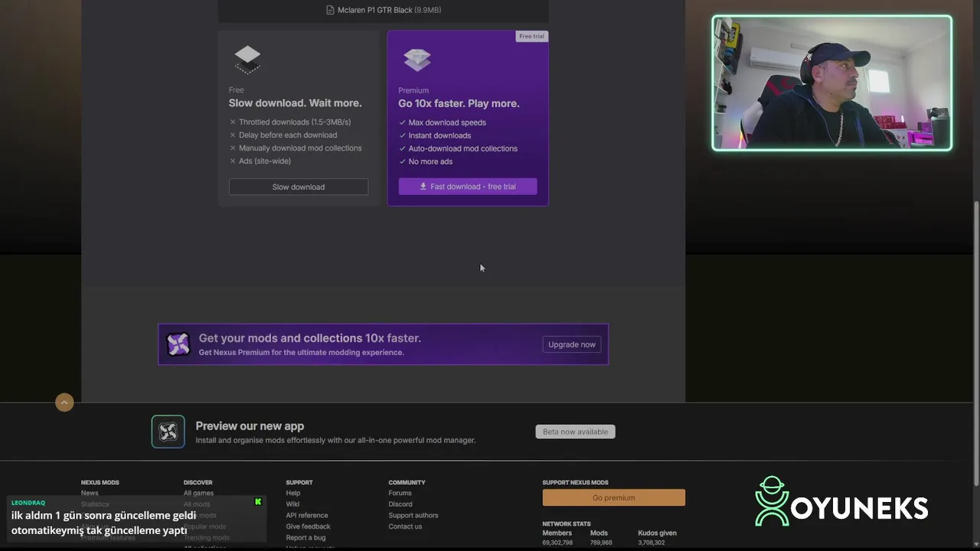The width and height of the screenshot is (980, 551).
Task: Click the Members count 69,302,798
Action: coord(557,543)
